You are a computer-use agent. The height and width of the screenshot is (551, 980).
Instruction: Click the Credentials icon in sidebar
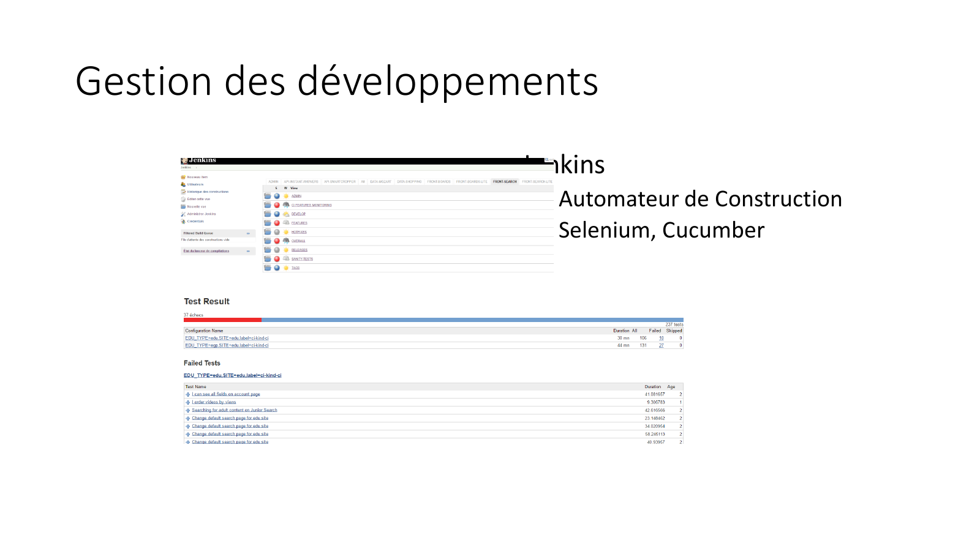tap(183, 221)
